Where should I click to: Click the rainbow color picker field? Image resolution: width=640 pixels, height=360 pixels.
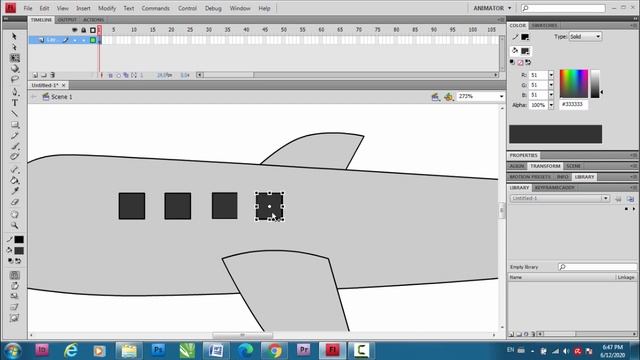[x=573, y=84]
